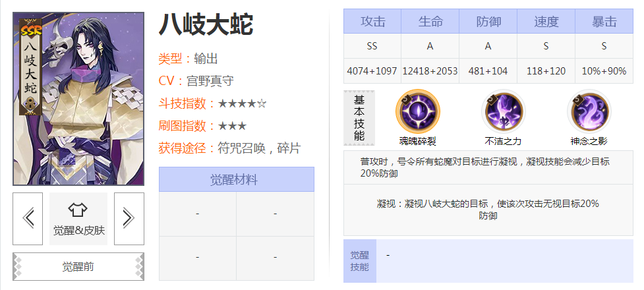Toggle the 觉醒前 awakening state button
This screenshot has width=644, height=290.
pyautogui.click(x=78, y=266)
